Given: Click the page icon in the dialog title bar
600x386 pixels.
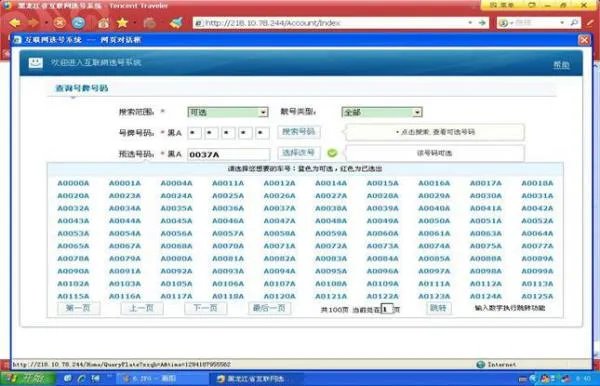Looking at the screenshot, I should pos(17,40).
